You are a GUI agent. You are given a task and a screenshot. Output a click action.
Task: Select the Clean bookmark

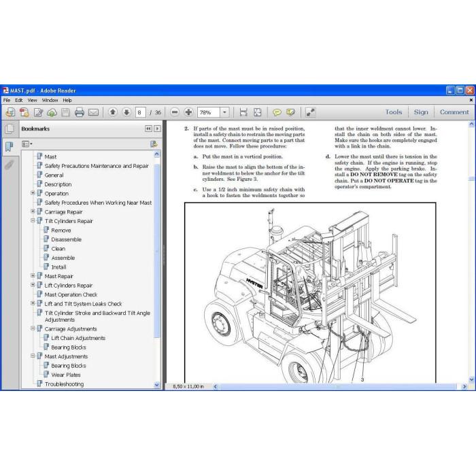coord(58,249)
